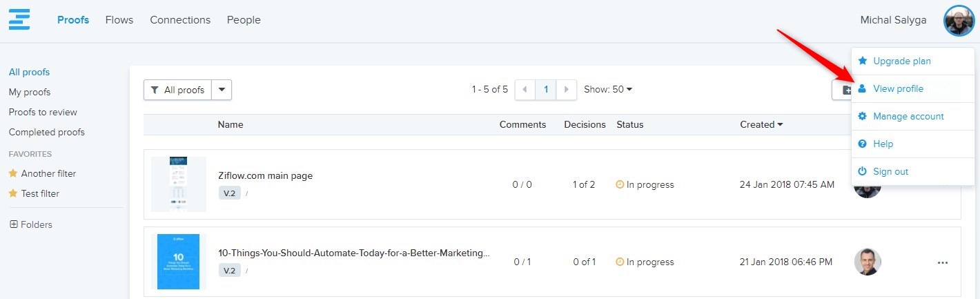The image size is (980, 299).
Task: Open the All proofs filter dropdown arrow
Action: 222,90
